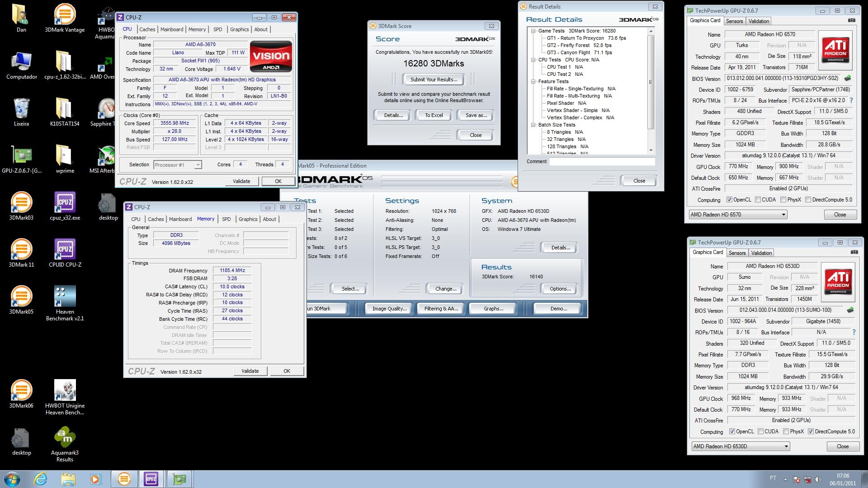Open Dan user folder icon

21,18
